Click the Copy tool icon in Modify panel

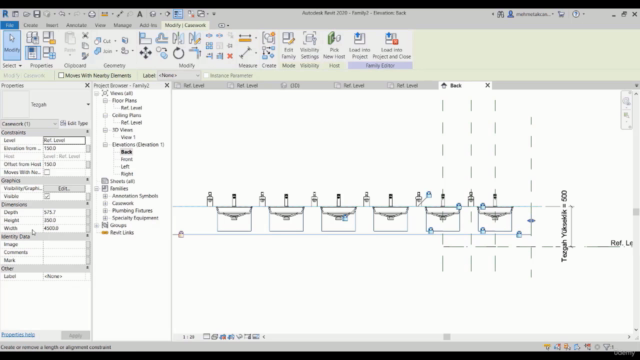pyautogui.click(x=162, y=53)
